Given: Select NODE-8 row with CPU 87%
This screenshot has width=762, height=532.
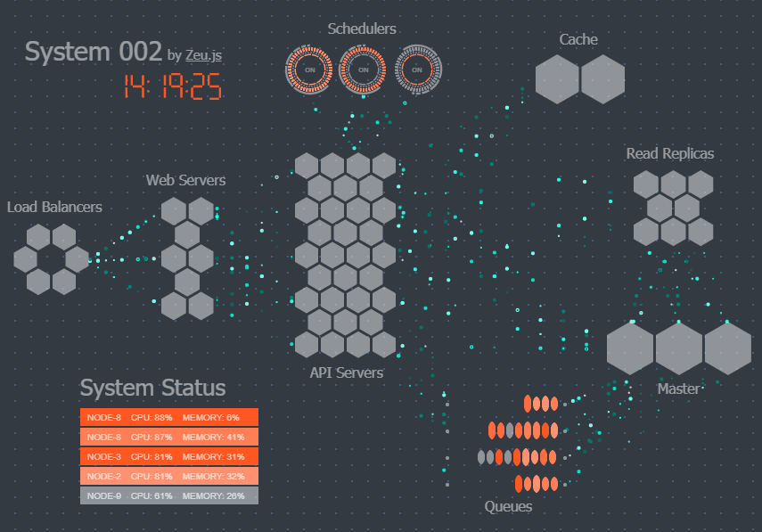Looking at the screenshot, I should pos(169,437).
